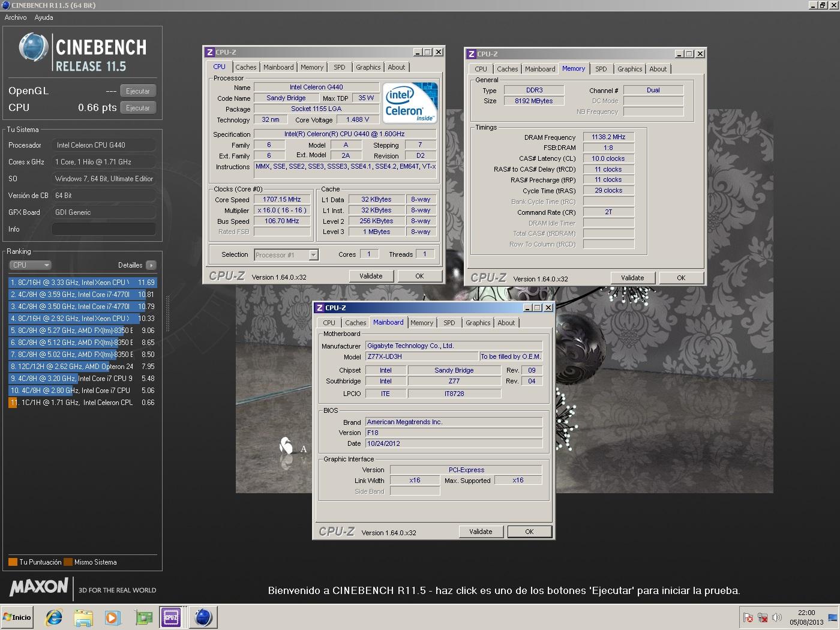Image resolution: width=840 pixels, height=630 pixels.
Task: Select ranking entry 8C/16H @ 3.33 GHz Xeon
Action: coord(82,283)
